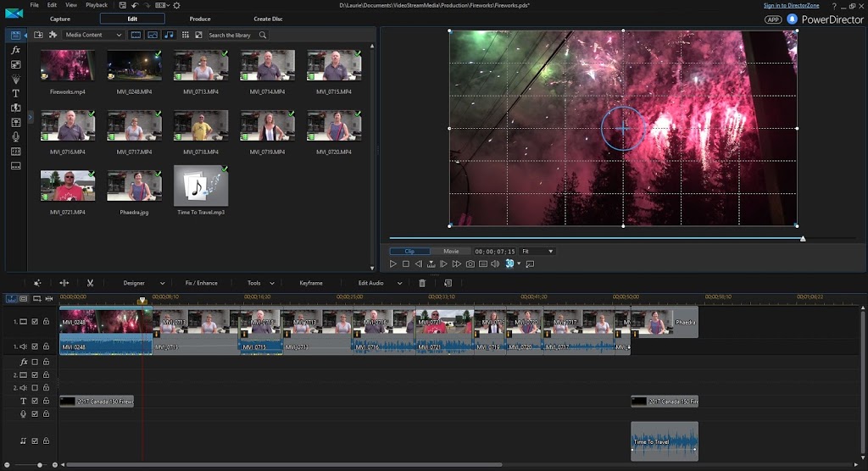
Task: Click the preview volume speaker icon
Action: 495,264
